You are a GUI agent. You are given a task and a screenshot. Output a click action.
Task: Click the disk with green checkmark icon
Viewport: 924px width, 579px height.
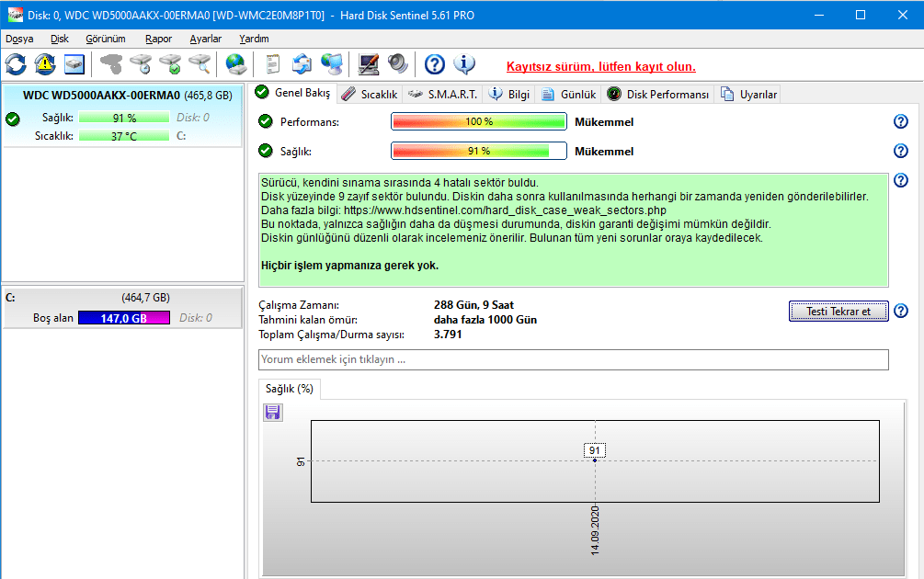click(170, 64)
